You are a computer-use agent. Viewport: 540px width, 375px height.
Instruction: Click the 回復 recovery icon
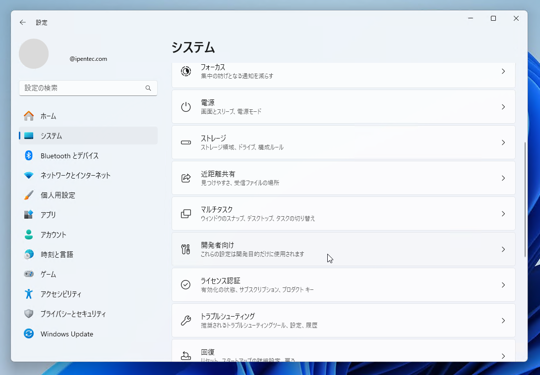tap(186, 355)
